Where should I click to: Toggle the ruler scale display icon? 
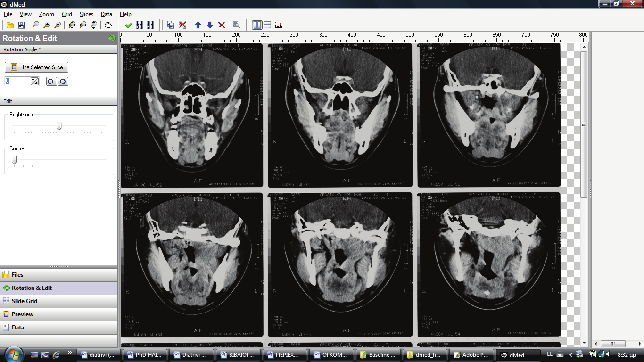(x=278, y=25)
